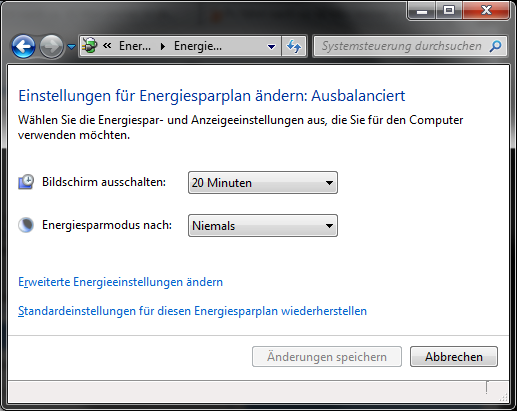Select the 'Energie...' breadcrumb segment
The height and width of the screenshot is (411, 517).
coord(198,46)
